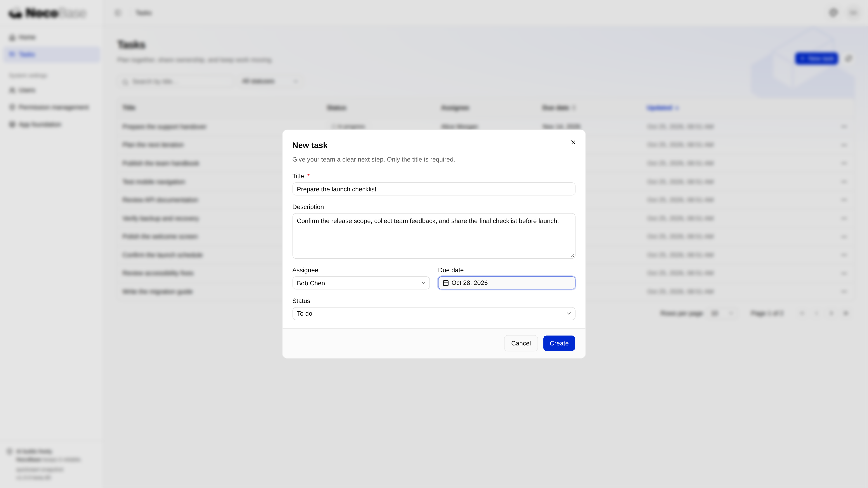This screenshot has height=488, width=868.
Task: Click into the Description text area
Action: click(x=434, y=236)
